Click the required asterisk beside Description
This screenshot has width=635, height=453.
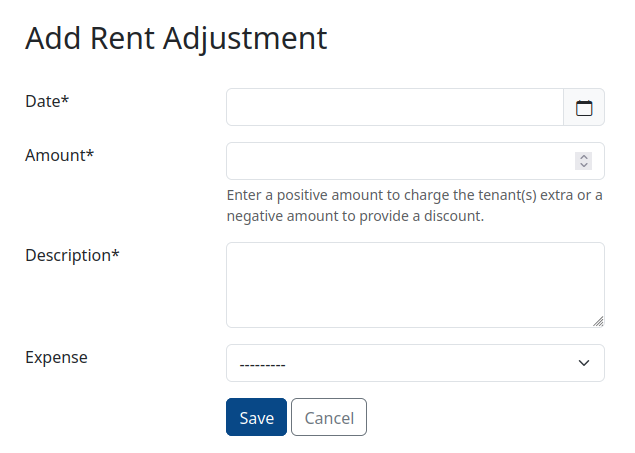pyautogui.click(x=115, y=252)
